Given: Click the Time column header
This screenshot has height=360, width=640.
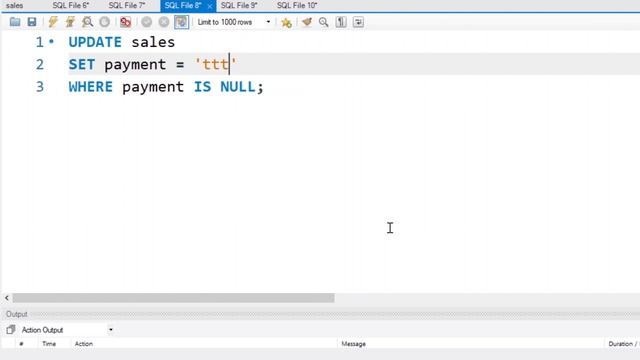Looking at the screenshot, I should (49, 344).
